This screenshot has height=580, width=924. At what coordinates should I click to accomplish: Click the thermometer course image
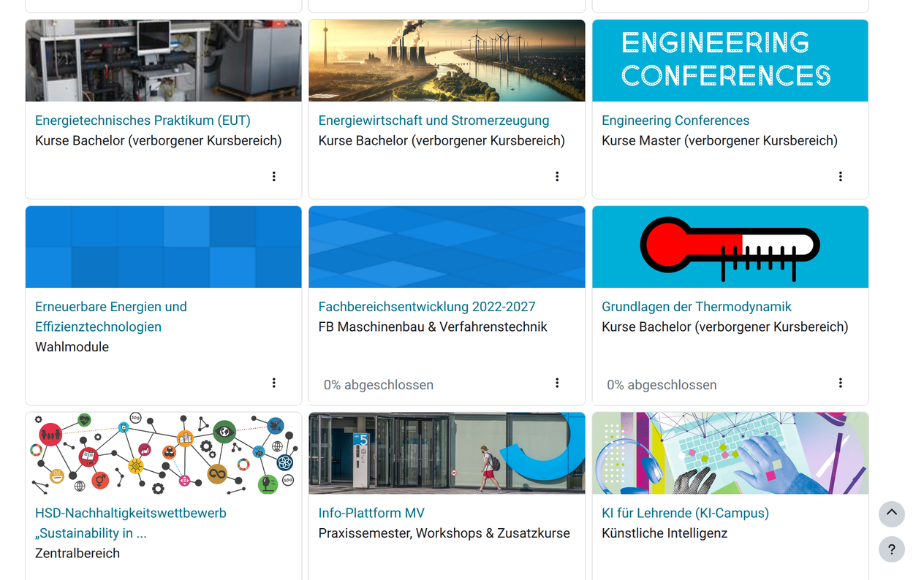(x=730, y=247)
